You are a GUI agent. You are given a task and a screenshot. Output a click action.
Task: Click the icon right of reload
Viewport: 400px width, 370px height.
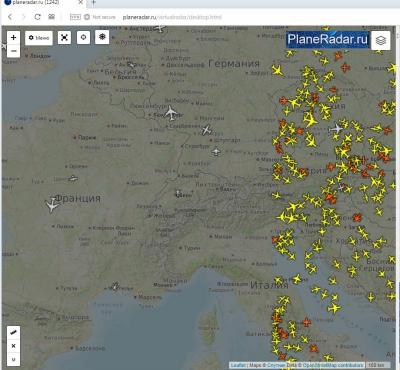point(51,17)
